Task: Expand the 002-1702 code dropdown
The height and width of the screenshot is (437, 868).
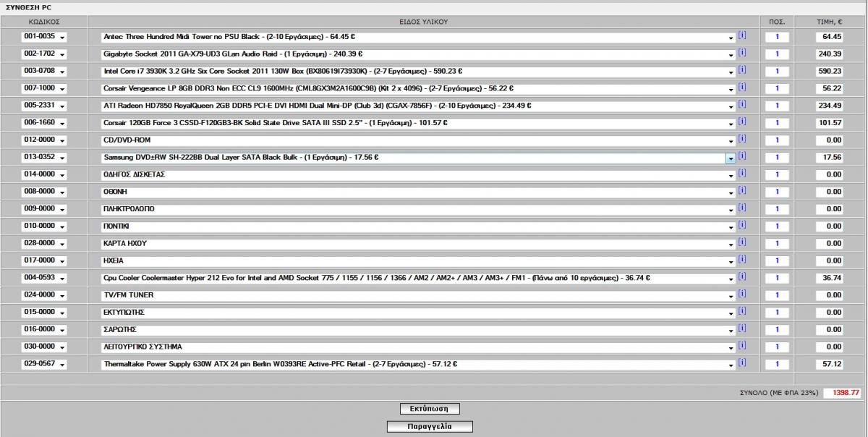Action: [x=43, y=54]
